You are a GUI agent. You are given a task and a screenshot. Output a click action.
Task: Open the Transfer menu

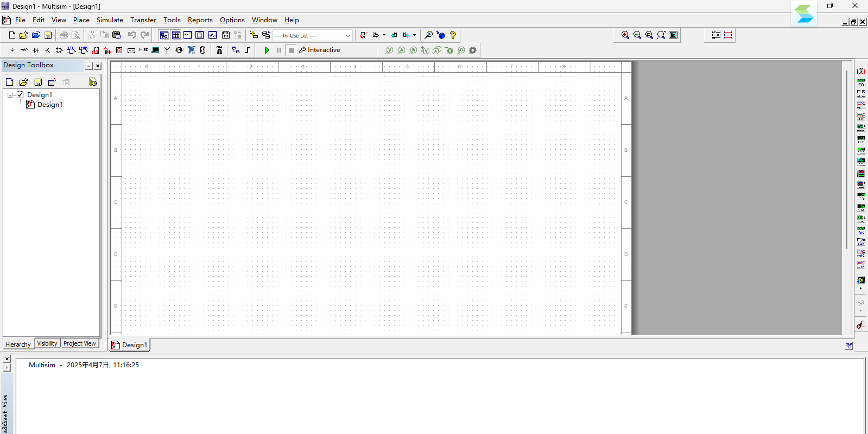coord(143,20)
